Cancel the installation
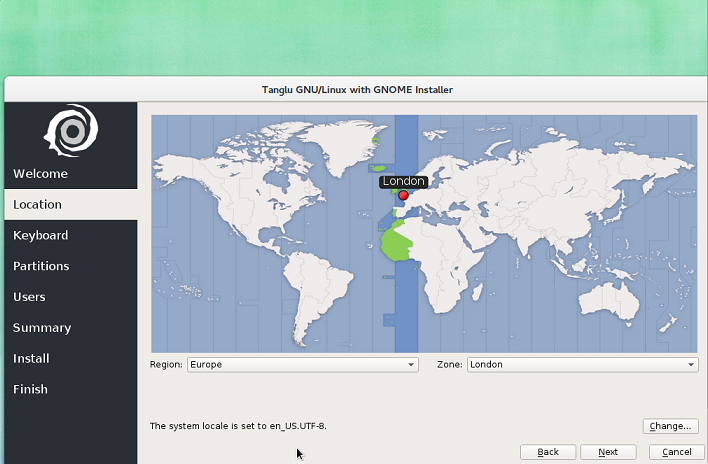Viewport: 708px width, 464px height. click(x=676, y=452)
